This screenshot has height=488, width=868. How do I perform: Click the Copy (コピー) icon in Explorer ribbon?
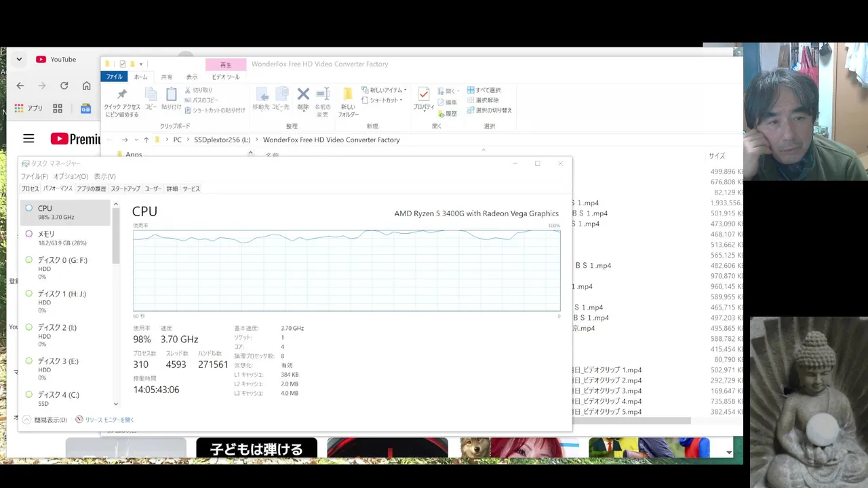pos(151,95)
